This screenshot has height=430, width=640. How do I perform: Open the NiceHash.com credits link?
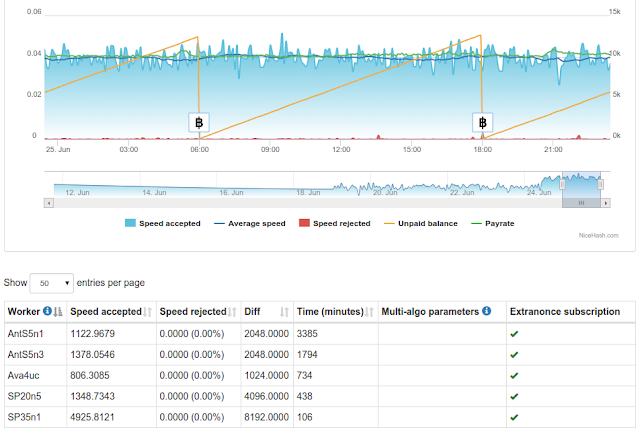[x=598, y=235]
